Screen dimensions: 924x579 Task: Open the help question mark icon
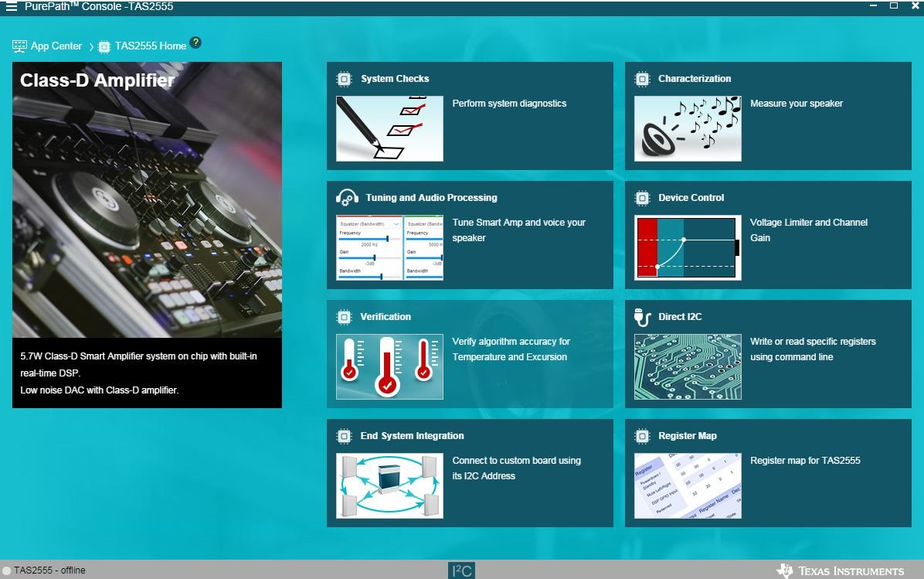[x=195, y=43]
